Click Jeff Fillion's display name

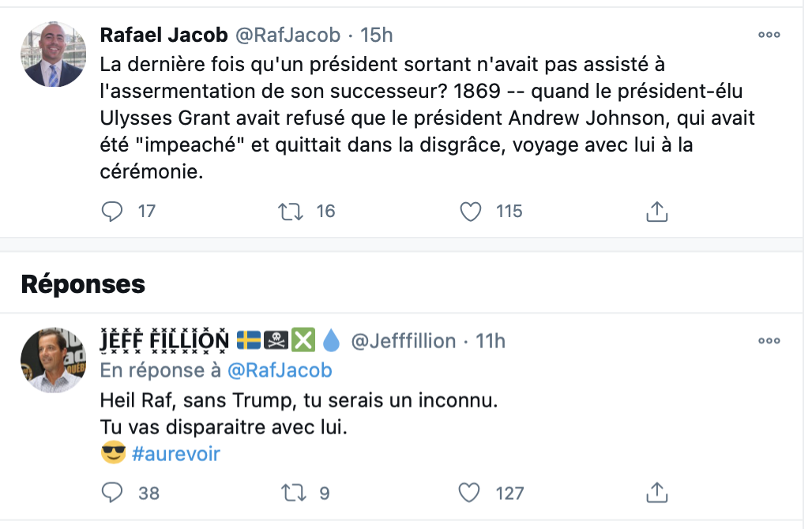[x=164, y=340]
